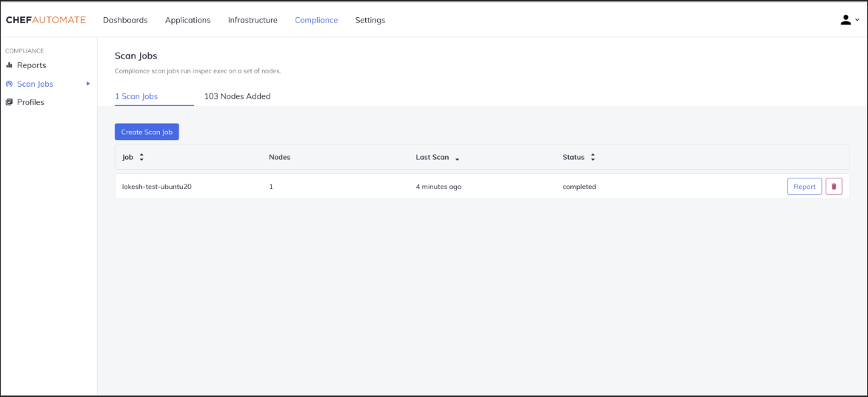View Report for lokesh-test-ubuntu20 job
Viewport: 868px width, 397px height.
click(x=804, y=187)
